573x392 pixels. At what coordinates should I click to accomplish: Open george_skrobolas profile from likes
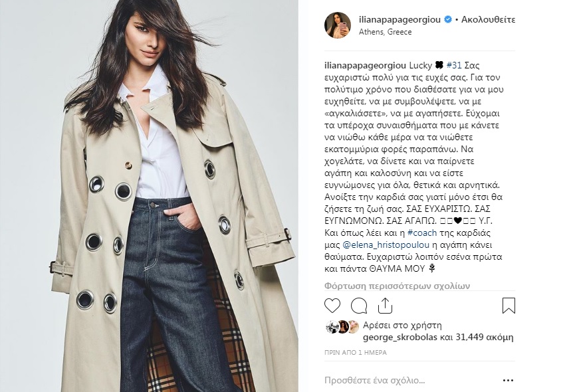[400, 338]
